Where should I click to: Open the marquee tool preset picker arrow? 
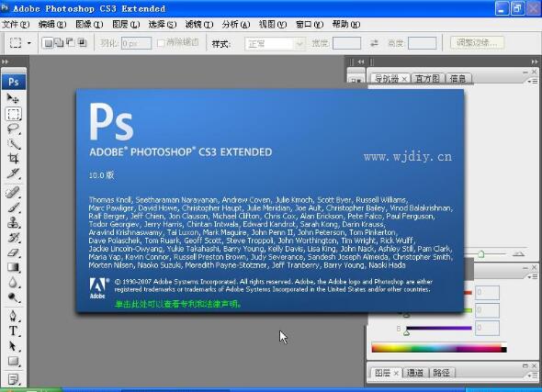[x=29, y=43]
